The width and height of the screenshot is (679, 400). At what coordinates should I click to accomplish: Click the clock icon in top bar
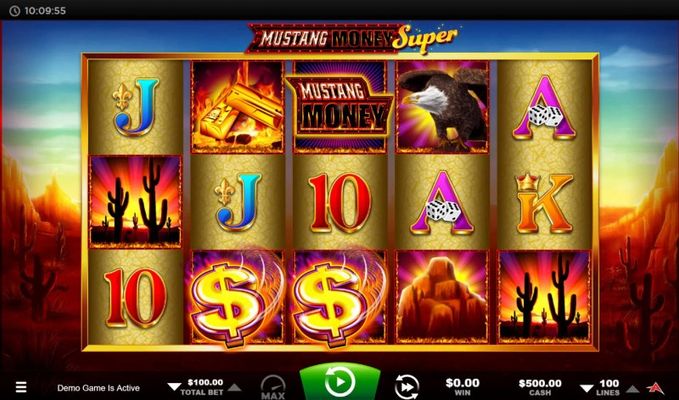(x=14, y=11)
